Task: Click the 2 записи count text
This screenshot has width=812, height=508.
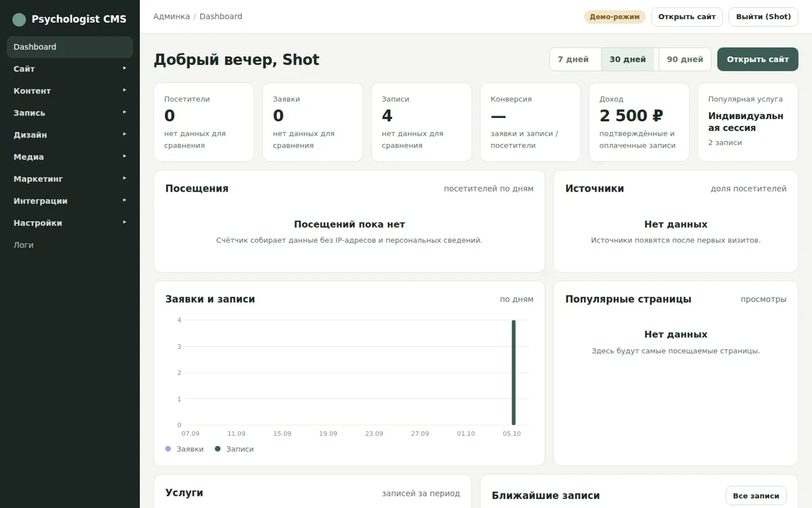Action: tap(725, 143)
